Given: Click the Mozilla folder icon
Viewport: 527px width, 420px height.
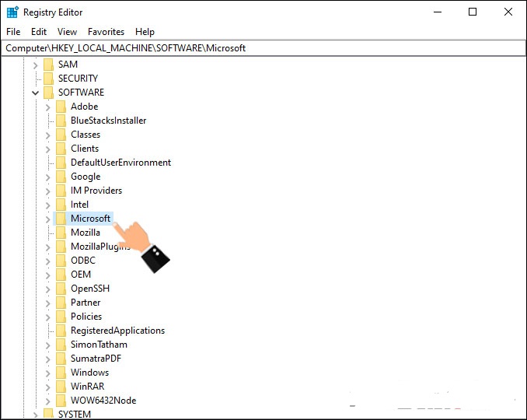Looking at the screenshot, I should [x=61, y=233].
